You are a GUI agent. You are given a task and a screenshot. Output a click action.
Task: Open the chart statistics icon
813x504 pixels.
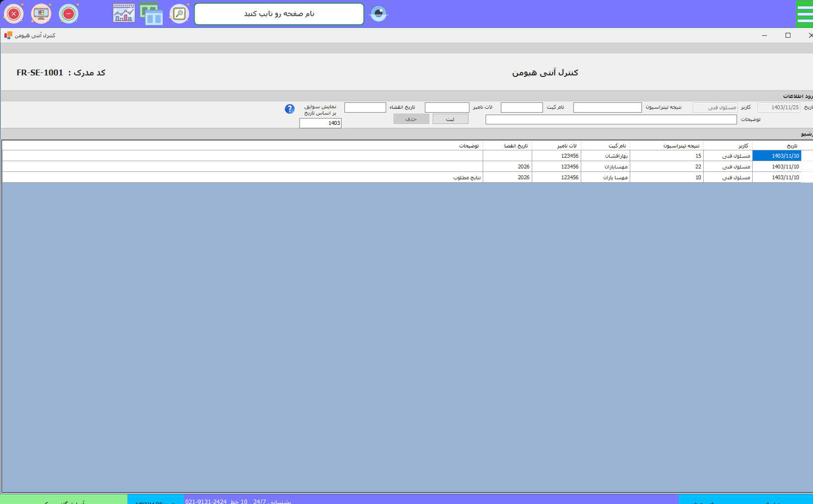(123, 14)
